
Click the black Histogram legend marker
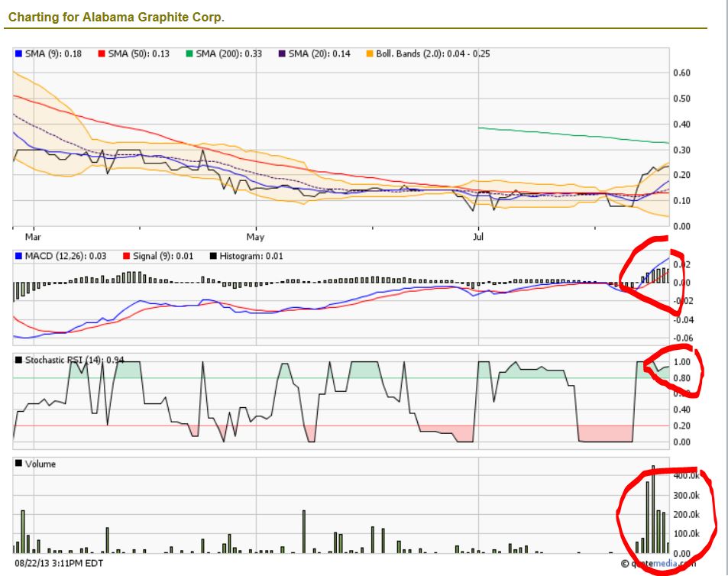coord(213,256)
